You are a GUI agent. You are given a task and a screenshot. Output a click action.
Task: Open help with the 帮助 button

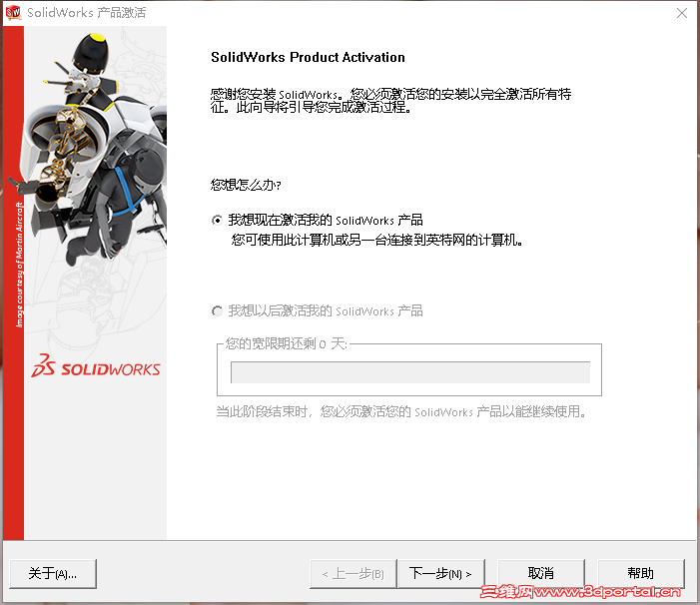click(641, 574)
